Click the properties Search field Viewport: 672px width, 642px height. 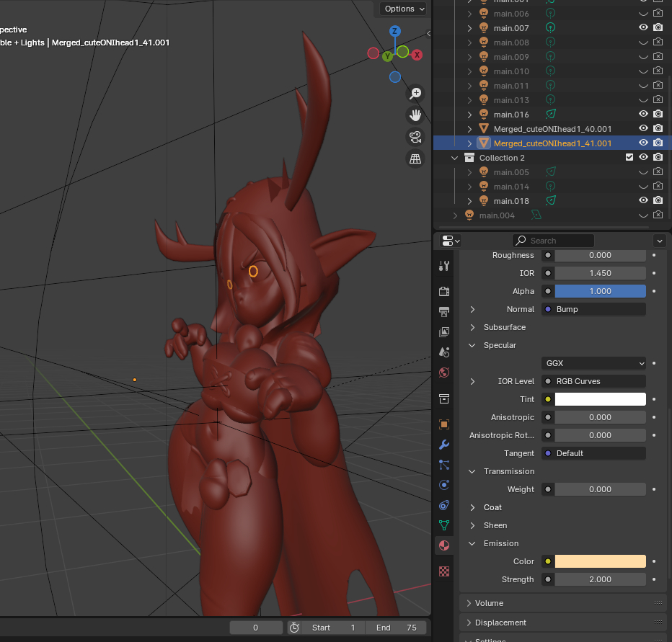point(554,241)
